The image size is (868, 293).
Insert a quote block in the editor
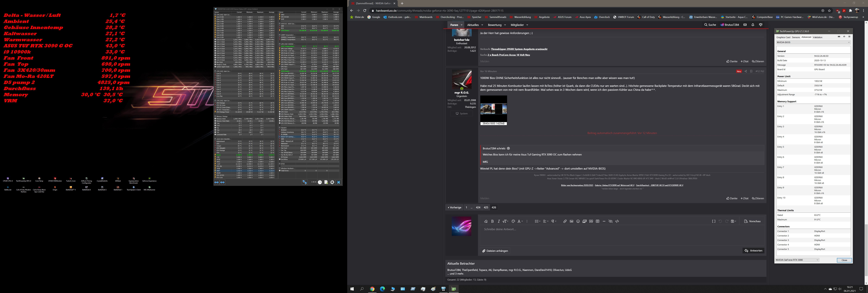tap(591, 222)
